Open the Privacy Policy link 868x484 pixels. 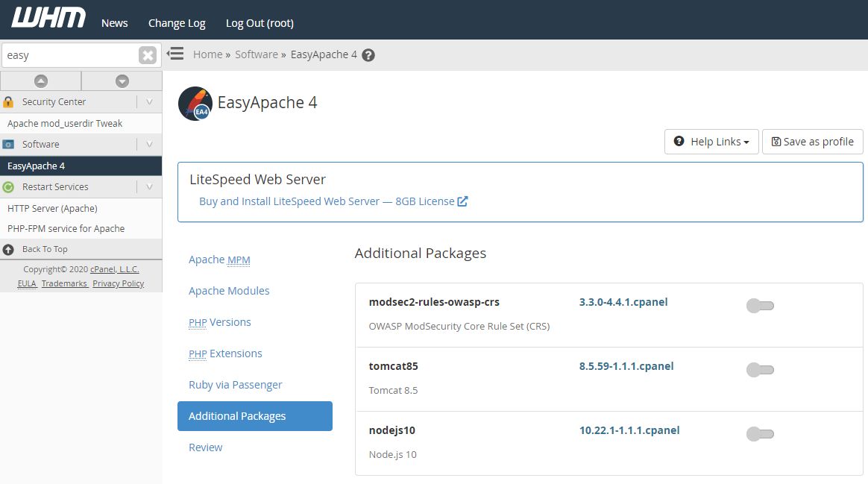pyautogui.click(x=119, y=283)
